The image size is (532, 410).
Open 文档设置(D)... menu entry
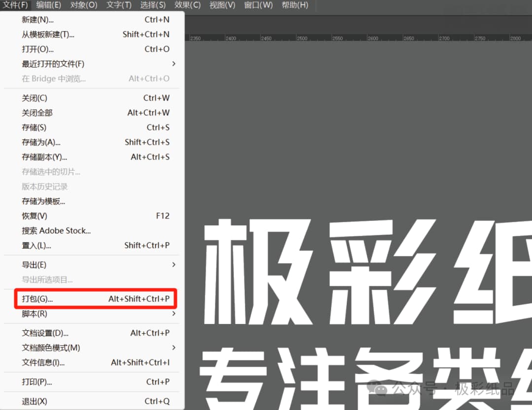point(92,333)
